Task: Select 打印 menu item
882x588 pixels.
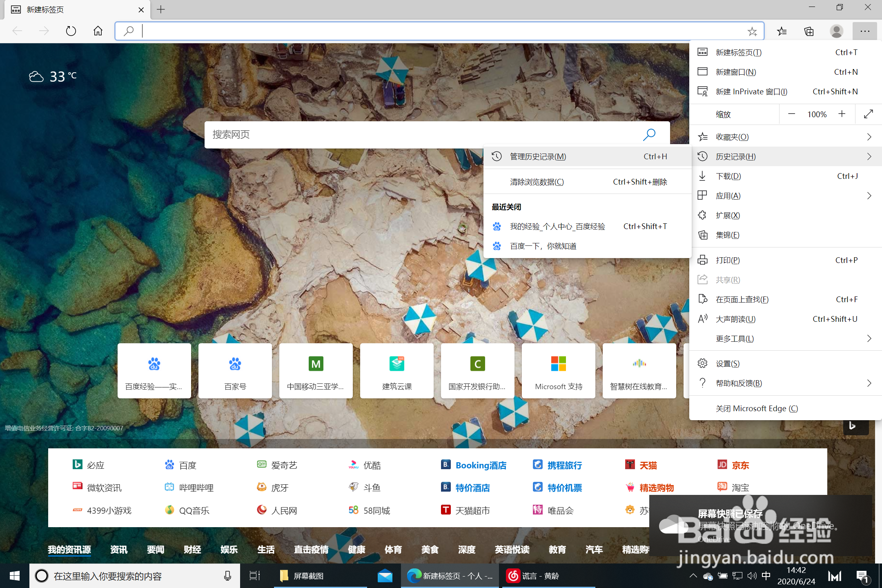Action: coord(786,260)
